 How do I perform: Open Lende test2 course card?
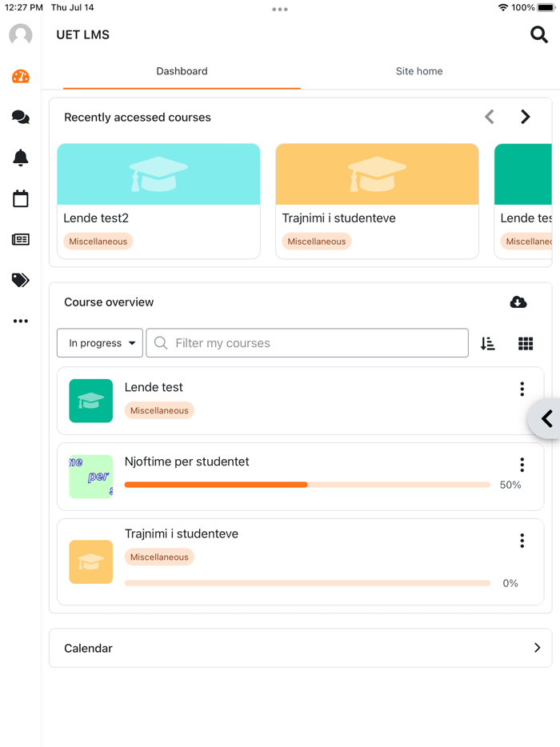(x=158, y=201)
